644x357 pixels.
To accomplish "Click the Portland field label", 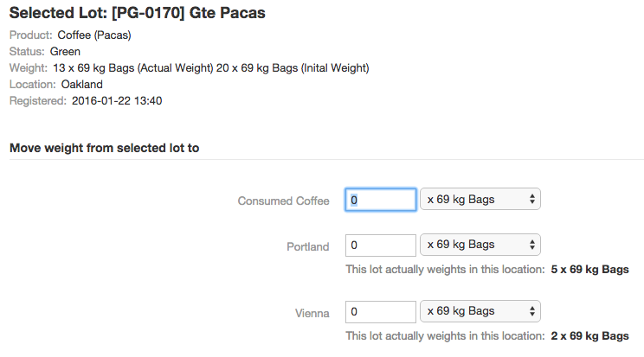I will click(x=308, y=246).
